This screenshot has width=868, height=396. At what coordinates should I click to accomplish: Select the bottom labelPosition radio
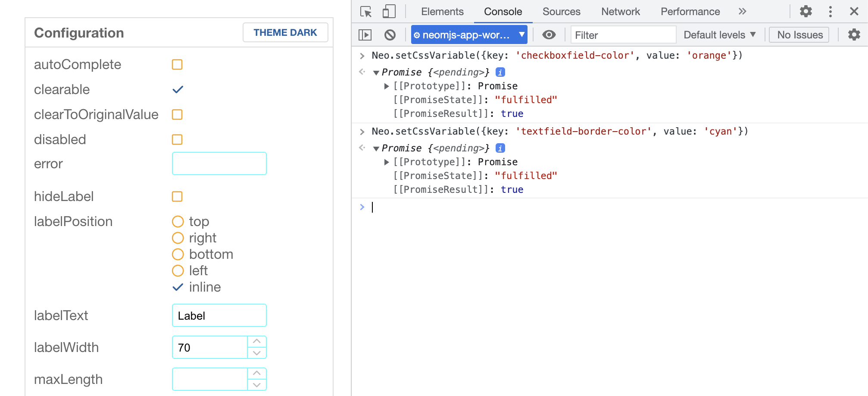(x=178, y=255)
